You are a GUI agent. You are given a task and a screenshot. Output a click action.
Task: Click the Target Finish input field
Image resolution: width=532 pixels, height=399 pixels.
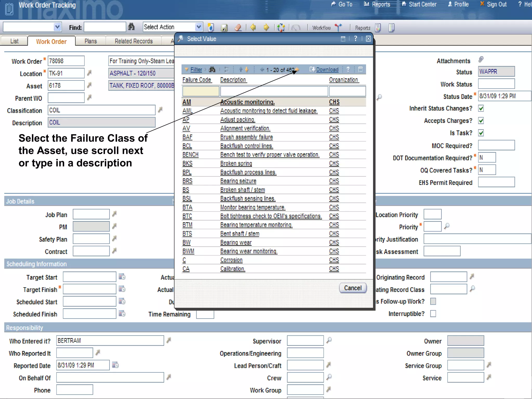[89, 289]
